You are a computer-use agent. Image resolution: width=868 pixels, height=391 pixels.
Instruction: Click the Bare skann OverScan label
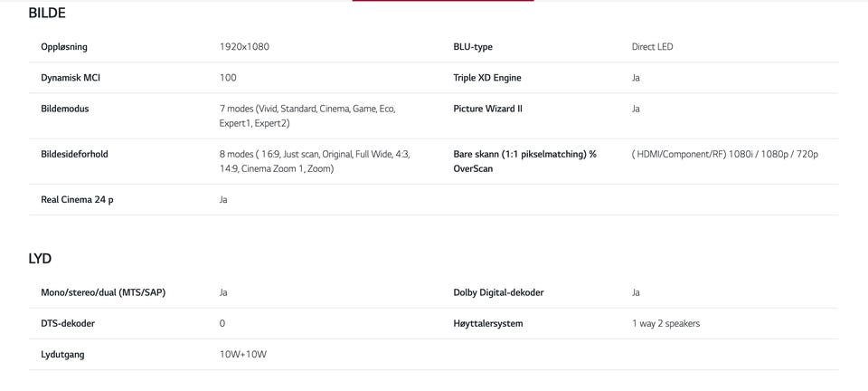click(524, 162)
